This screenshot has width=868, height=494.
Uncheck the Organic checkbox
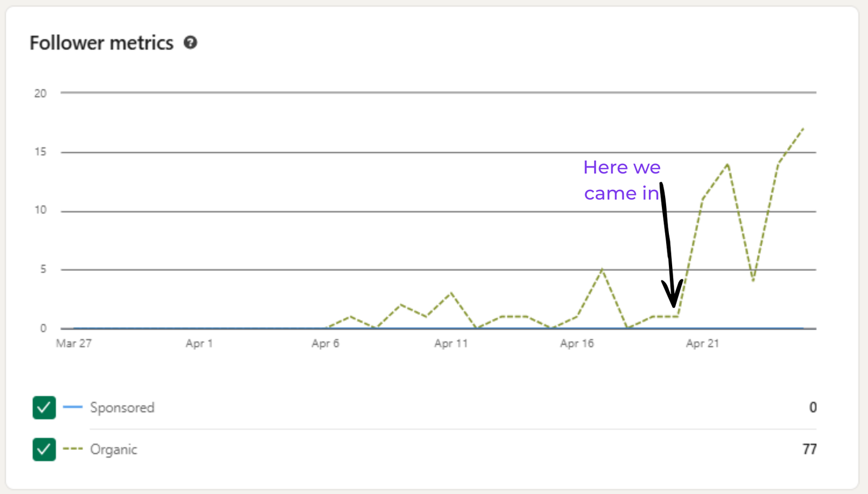point(44,449)
